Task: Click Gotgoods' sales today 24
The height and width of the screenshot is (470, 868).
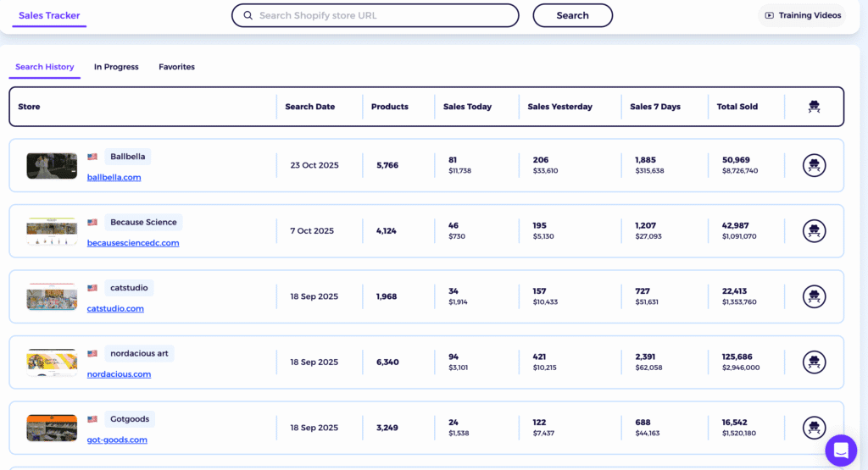Action: point(453,423)
